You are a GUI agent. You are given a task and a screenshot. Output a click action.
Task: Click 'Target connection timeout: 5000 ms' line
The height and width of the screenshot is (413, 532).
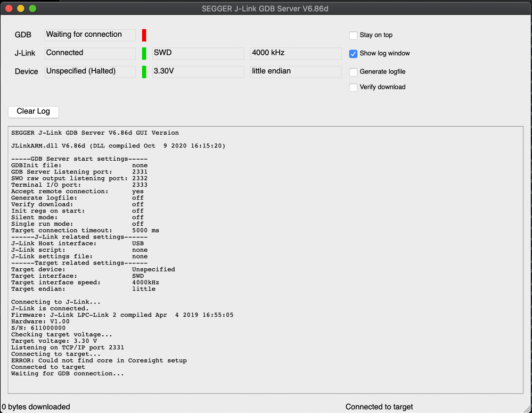pyautogui.click(x=85, y=230)
